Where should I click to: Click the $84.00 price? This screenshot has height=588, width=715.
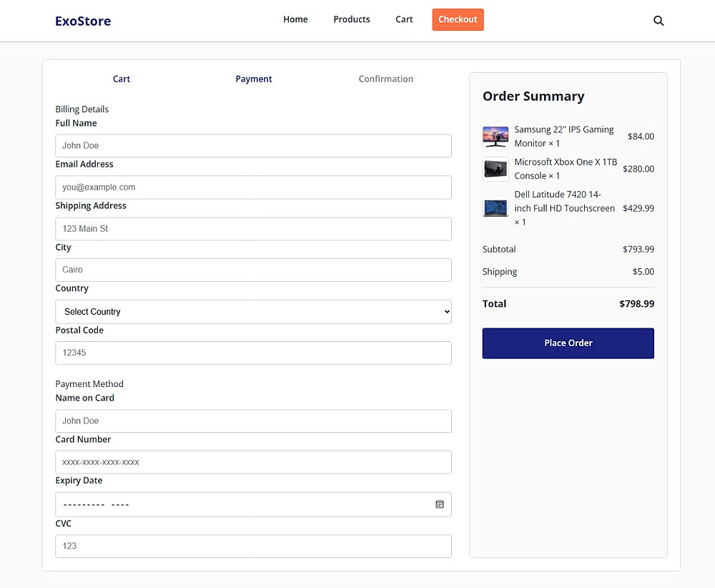click(640, 137)
